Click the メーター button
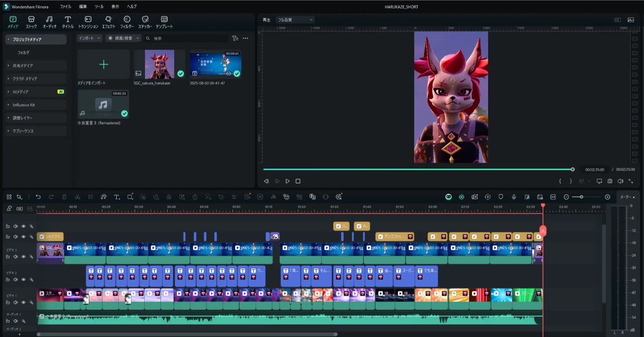 [x=626, y=197]
